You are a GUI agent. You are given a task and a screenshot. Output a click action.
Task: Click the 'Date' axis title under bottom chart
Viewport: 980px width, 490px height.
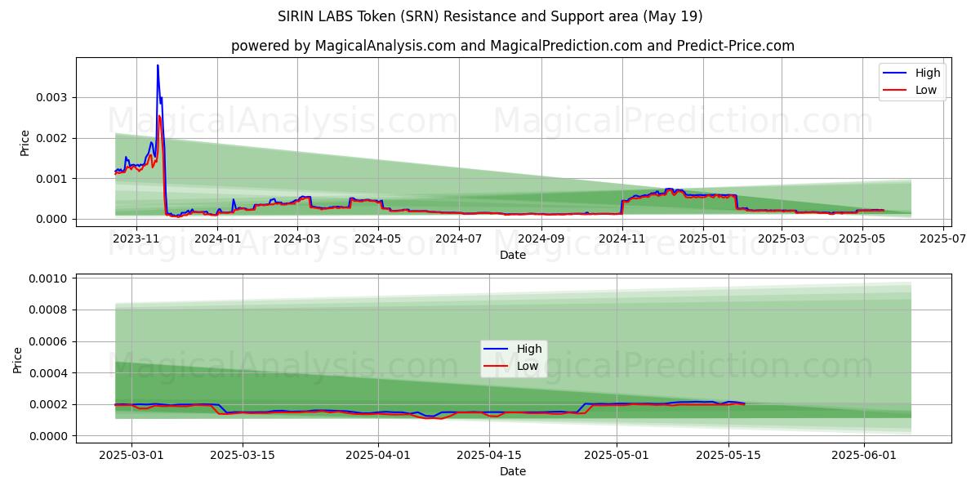(513, 471)
